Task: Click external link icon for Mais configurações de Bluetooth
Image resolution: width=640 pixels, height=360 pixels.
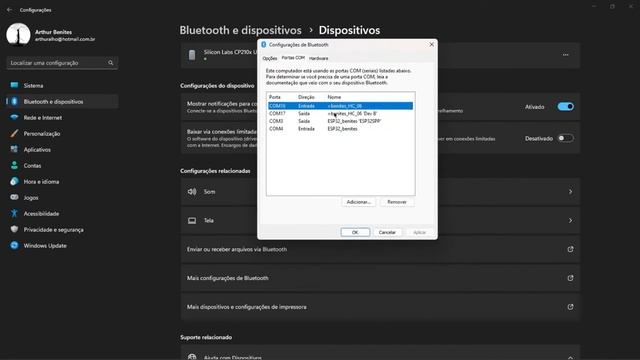Action: [570, 278]
